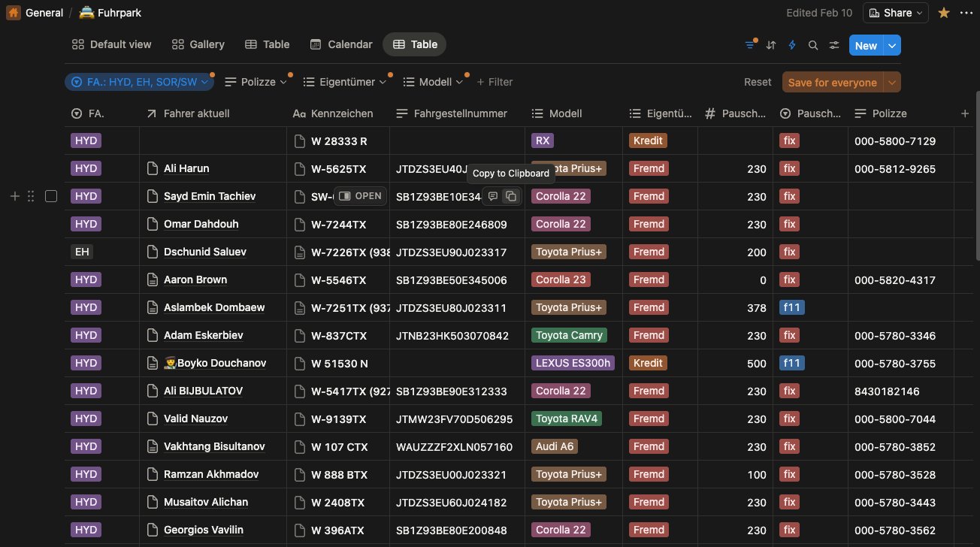Click the Reset filter button
Image resolution: width=980 pixels, height=547 pixels.
tap(758, 83)
